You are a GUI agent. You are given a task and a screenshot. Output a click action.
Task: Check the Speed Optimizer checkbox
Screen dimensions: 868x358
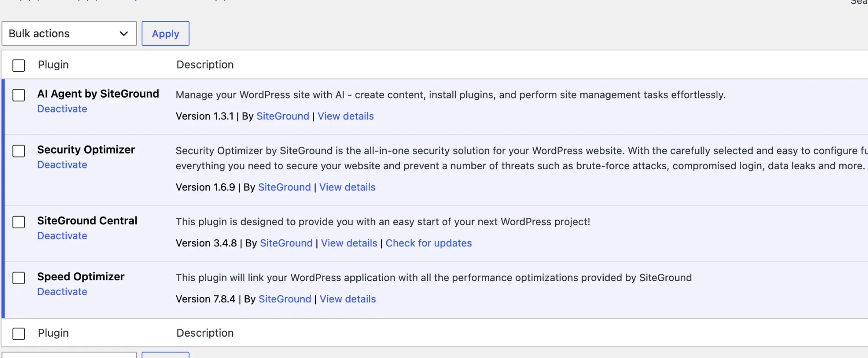[x=19, y=278]
